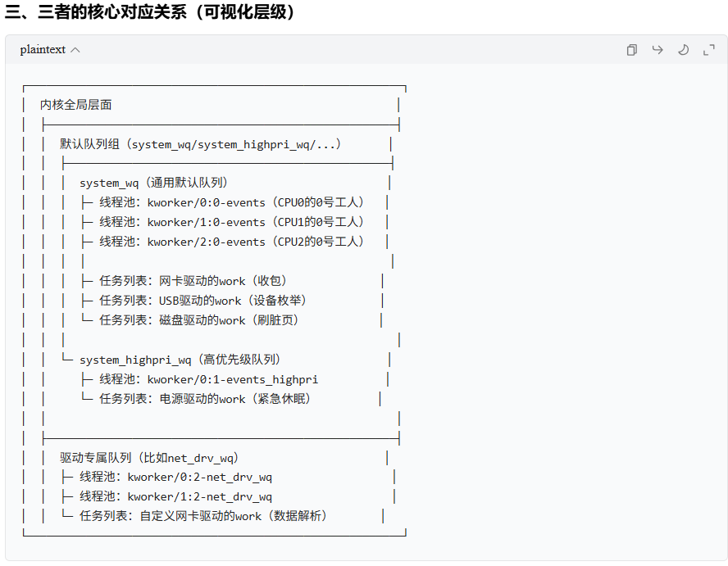
Task: Toggle dark mode moon icon
Action: 683,50
